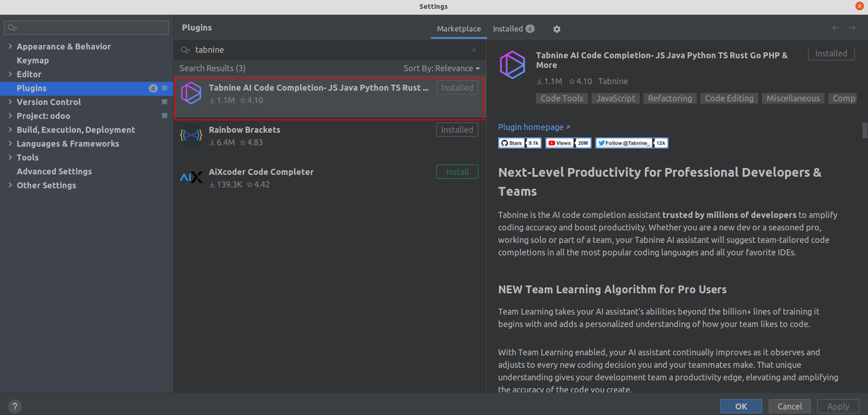Click the Tabnine plugin logo in search results
868x415 pixels.
(x=191, y=93)
